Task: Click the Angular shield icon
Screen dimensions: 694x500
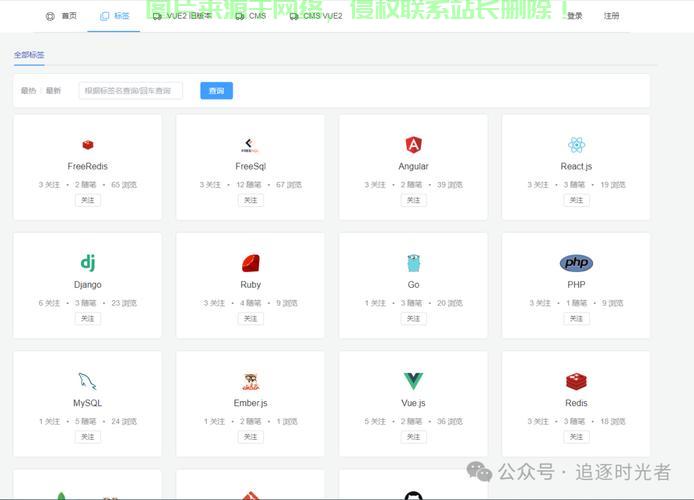Action: (x=413, y=145)
